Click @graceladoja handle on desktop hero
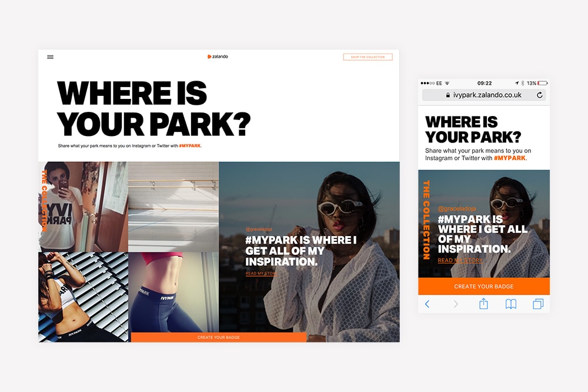 pos(259,229)
